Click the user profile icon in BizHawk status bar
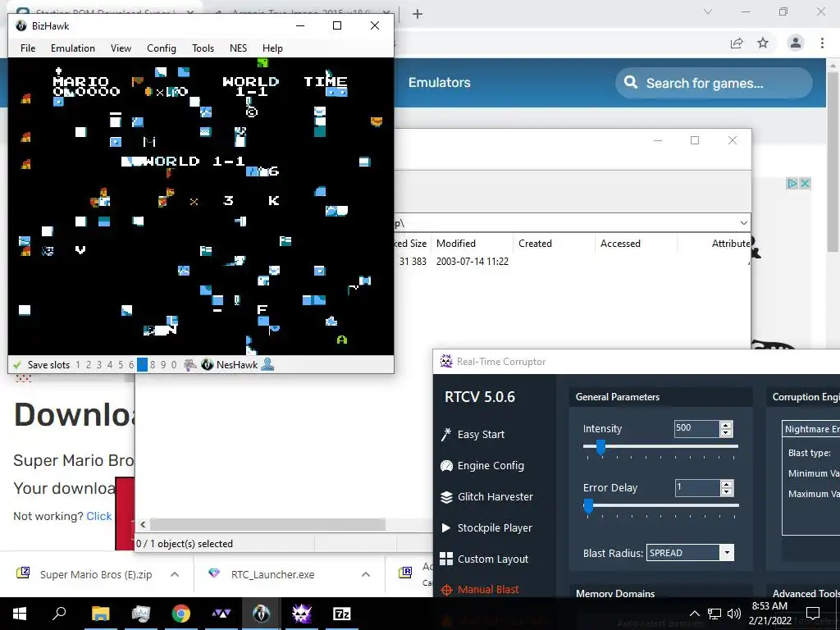 click(268, 365)
